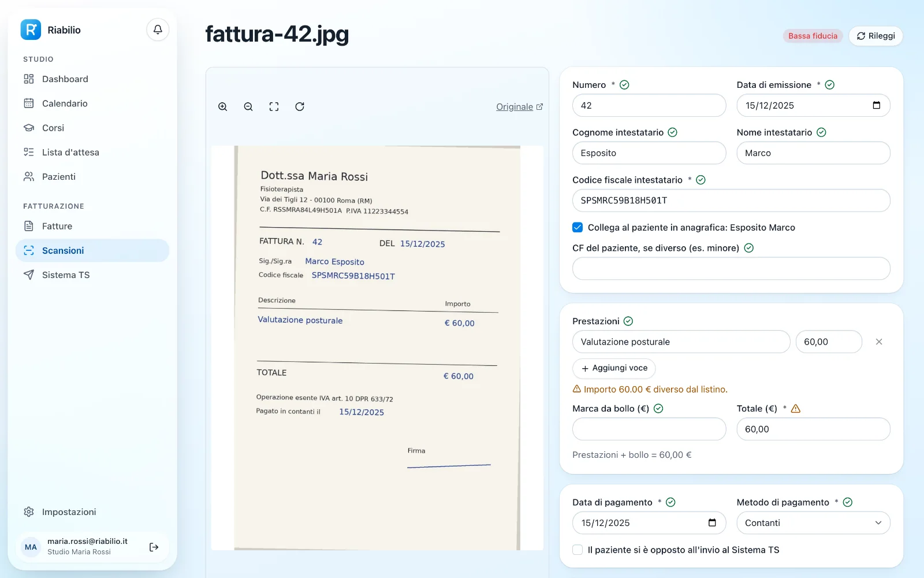Click the Riabilio logo
924x578 pixels.
pyautogui.click(x=31, y=29)
